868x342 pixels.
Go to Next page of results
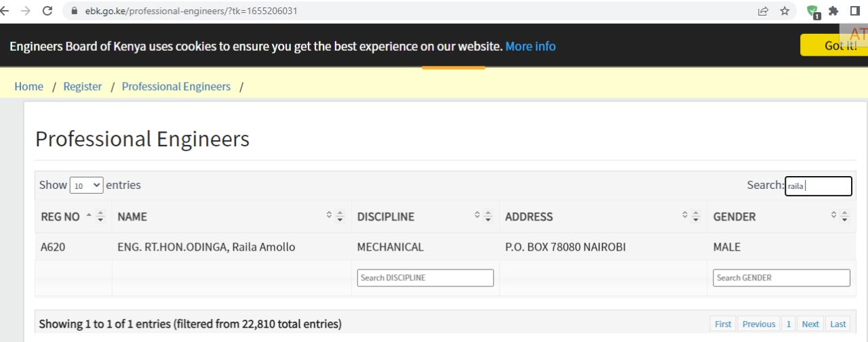[810, 324]
